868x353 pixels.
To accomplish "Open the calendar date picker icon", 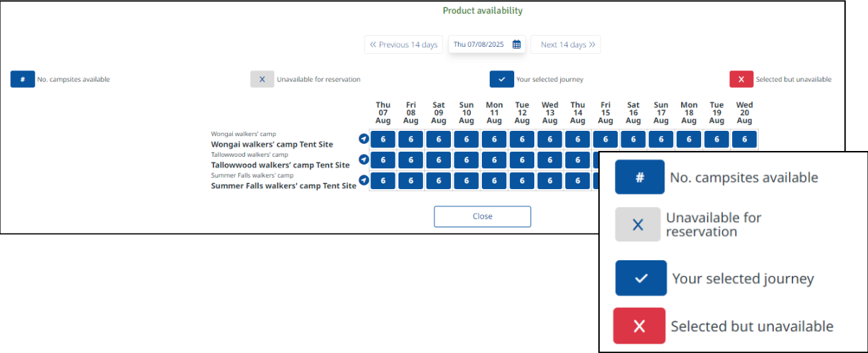I will click(x=516, y=45).
